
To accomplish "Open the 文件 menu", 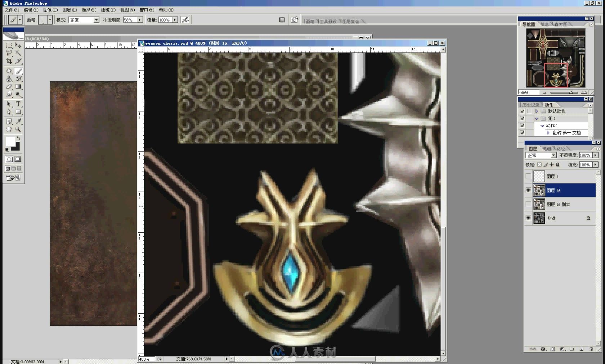I will point(12,10).
